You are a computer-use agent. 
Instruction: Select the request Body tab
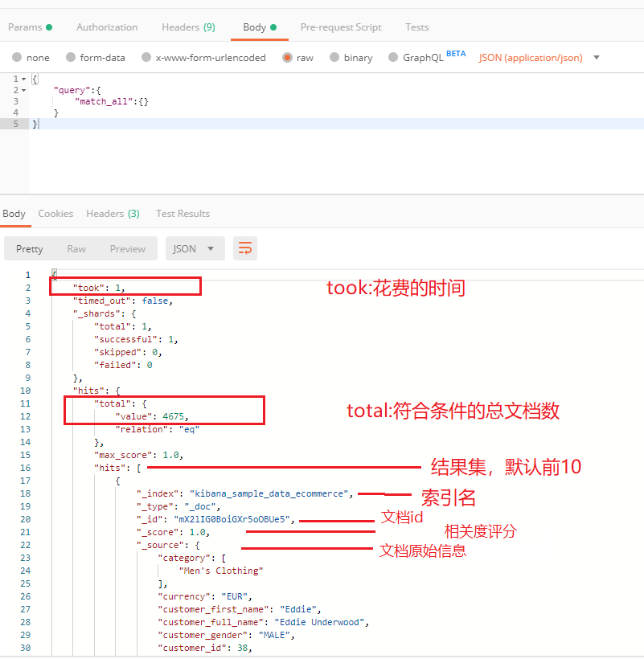[x=260, y=27]
